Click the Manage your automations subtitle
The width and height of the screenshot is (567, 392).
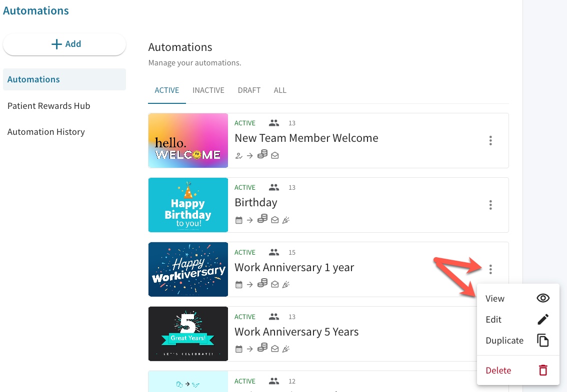[x=194, y=63]
